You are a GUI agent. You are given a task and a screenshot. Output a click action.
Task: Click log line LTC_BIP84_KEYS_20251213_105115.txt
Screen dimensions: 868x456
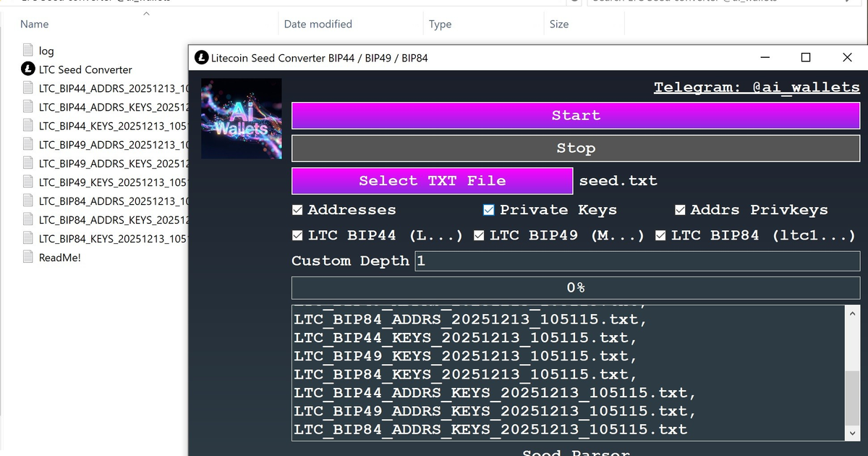pos(466,374)
